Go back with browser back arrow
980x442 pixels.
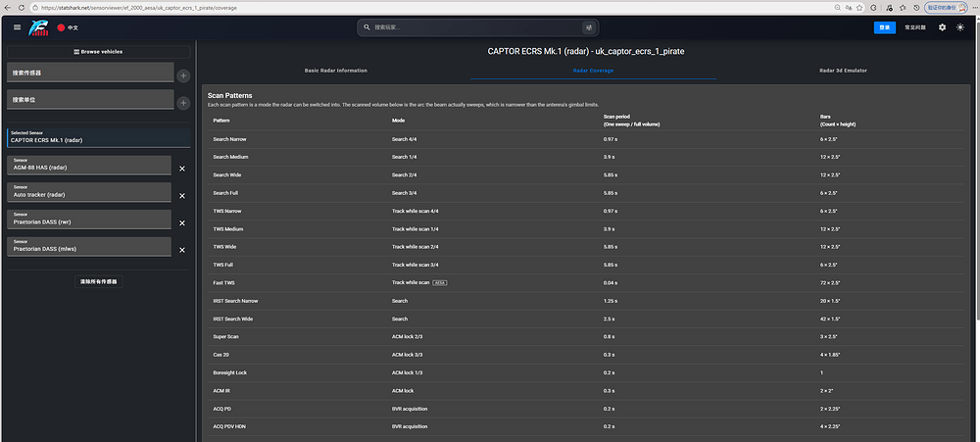point(7,8)
